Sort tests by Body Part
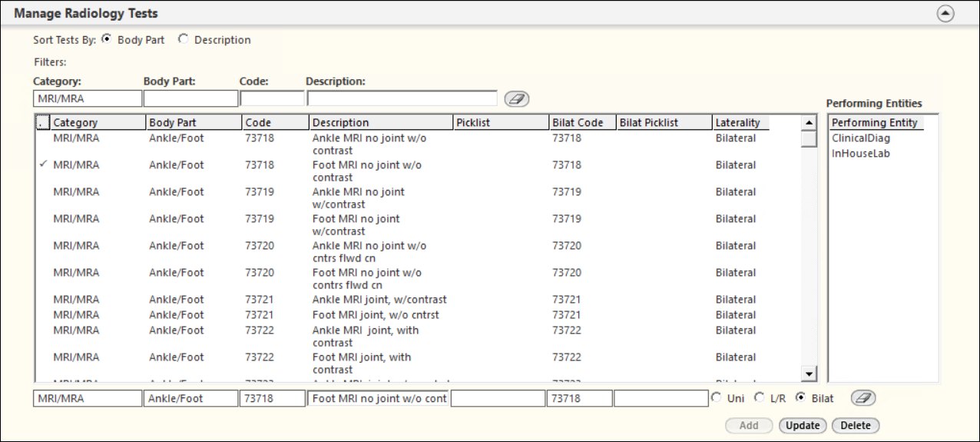The width and height of the screenshot is (980, 442). click(106, 40)
